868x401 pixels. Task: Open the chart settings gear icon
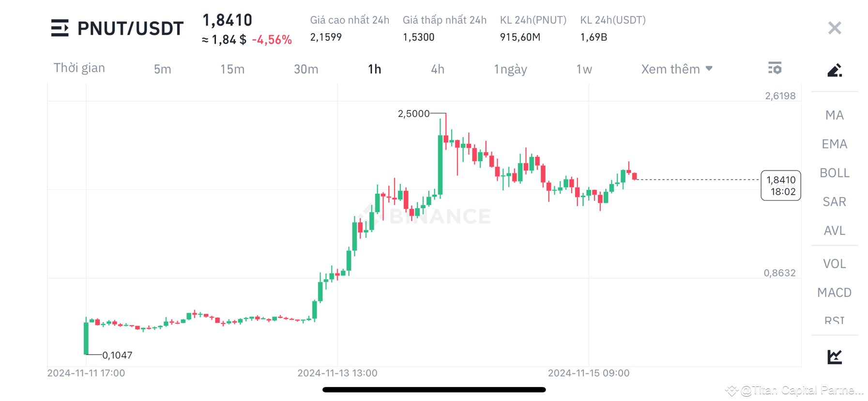coord(775,68)
